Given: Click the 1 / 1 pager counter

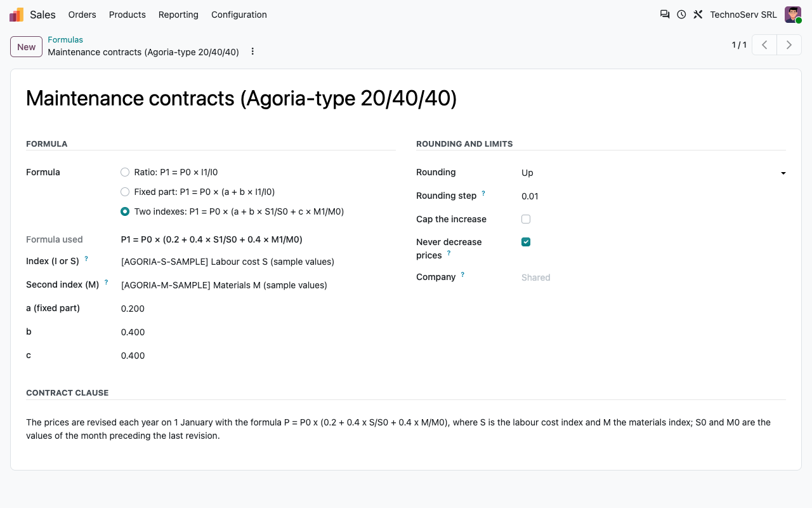Looking at the screenshot, I should point(739,45).
